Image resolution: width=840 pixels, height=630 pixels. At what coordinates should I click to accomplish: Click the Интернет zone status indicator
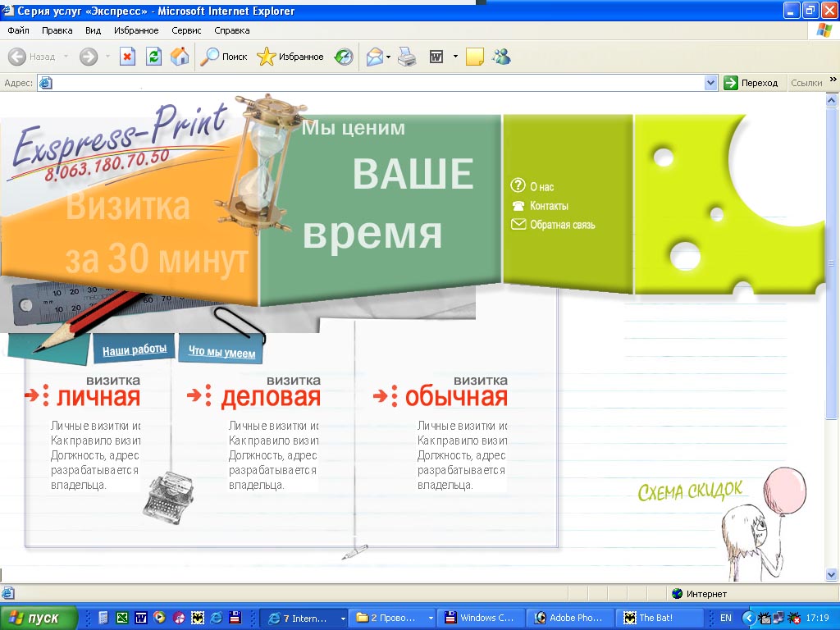click(x=700, y=594)
